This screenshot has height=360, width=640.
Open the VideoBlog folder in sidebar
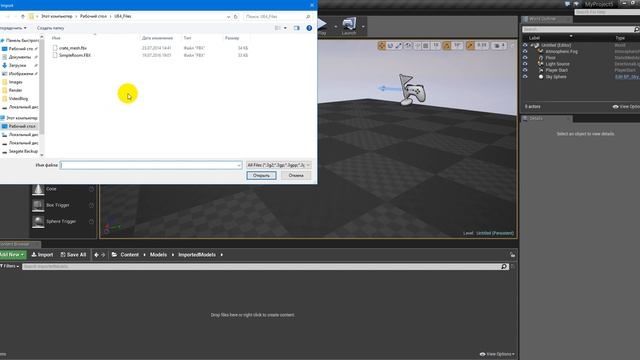18,98
